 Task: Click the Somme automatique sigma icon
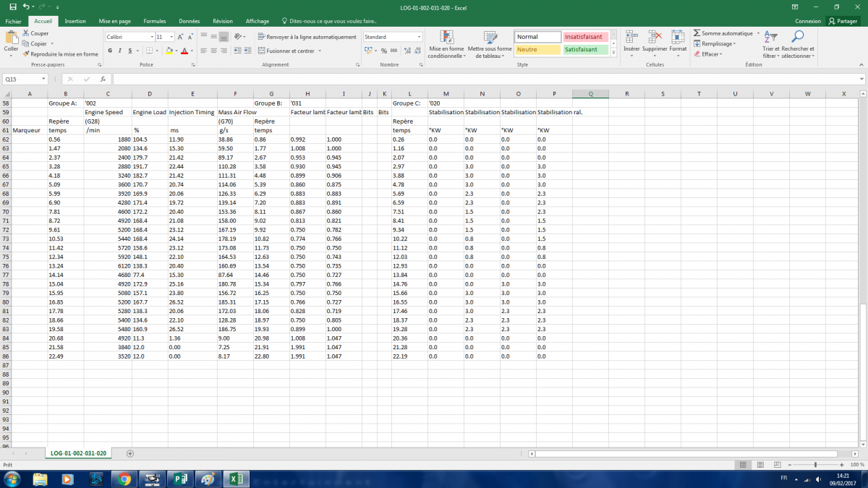click(x=697, y=33)
